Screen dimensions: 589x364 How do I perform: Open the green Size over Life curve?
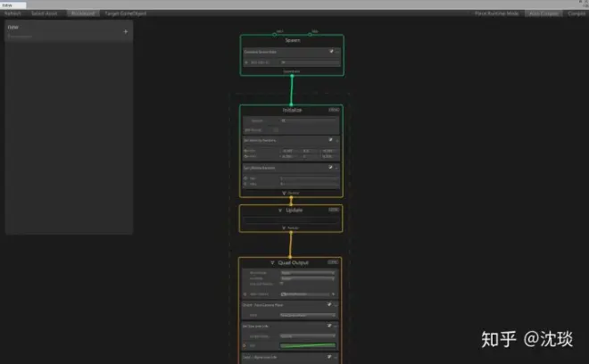tap(308, 345)
